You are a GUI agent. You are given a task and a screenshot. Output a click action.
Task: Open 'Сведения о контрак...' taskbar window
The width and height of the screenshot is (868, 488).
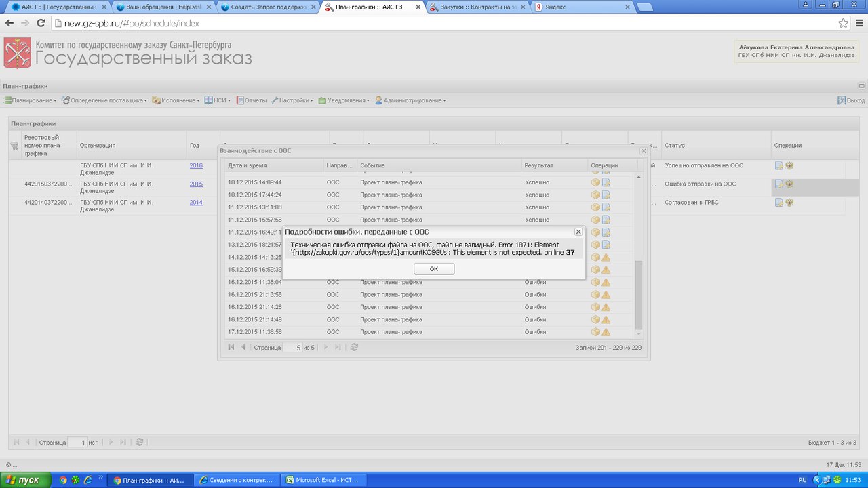[237, 480]
